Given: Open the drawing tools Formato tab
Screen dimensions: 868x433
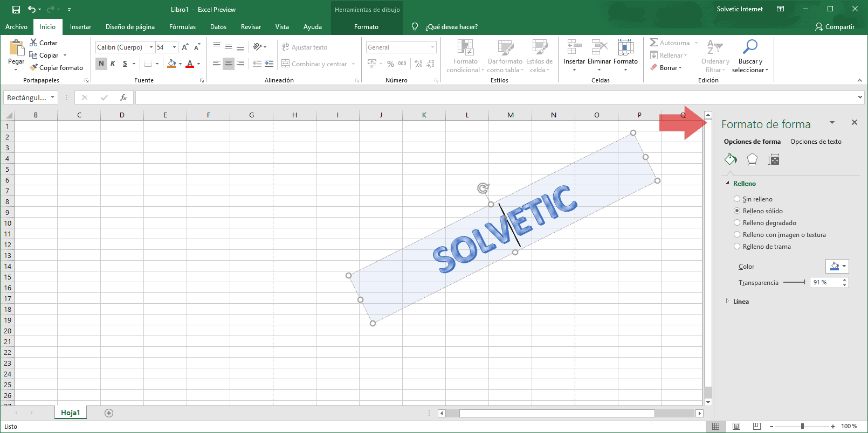Looking at the screenshot, I should [366, 27].
